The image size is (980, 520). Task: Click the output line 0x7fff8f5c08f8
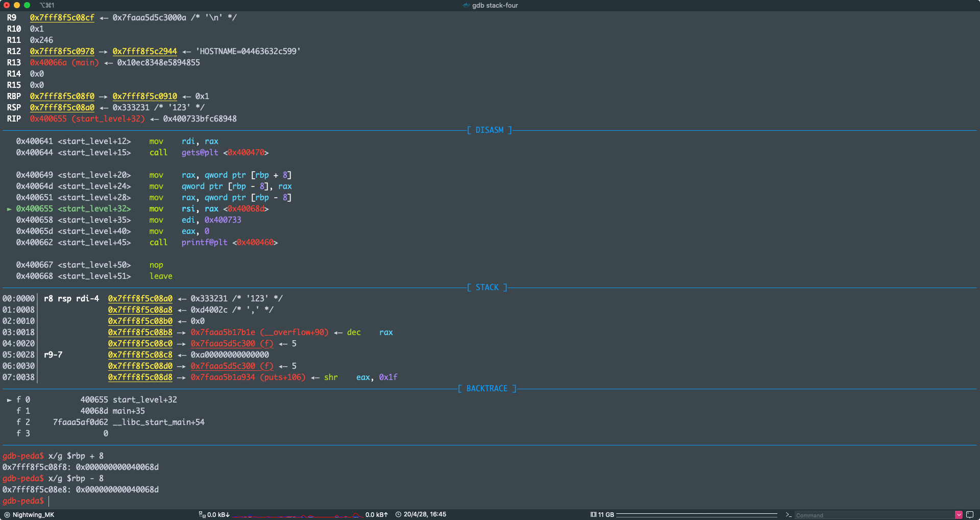81,467
